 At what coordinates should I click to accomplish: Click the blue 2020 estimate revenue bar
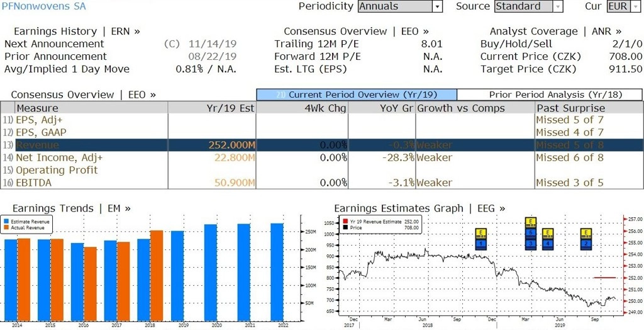point(210,273)
